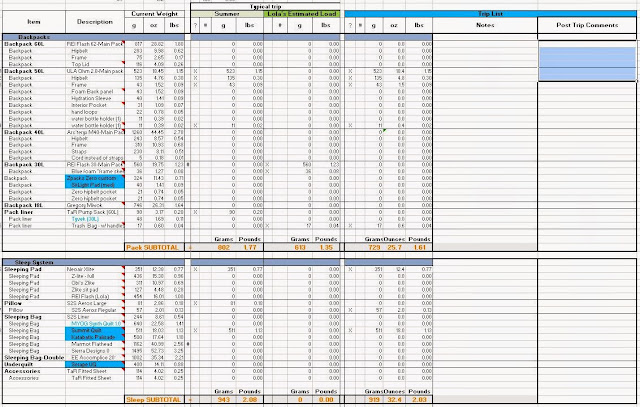Viewport: 640px width, 407px height.
Task: Select the Backpack 30L cell
Action: point(34,165)
